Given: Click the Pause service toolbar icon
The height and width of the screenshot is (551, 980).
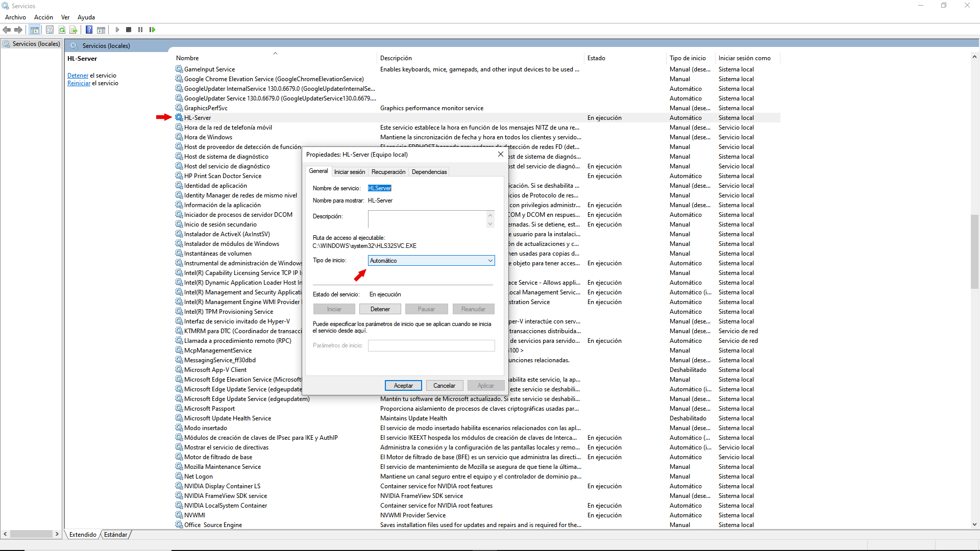Looking at the screenshot, I should point(140,30).
